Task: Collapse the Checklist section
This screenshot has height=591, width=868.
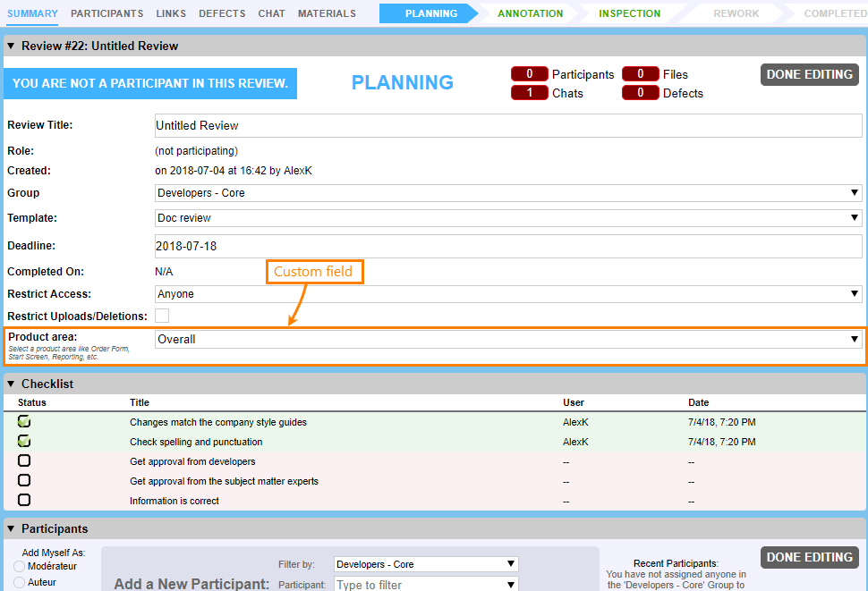Action: point(11,384)
